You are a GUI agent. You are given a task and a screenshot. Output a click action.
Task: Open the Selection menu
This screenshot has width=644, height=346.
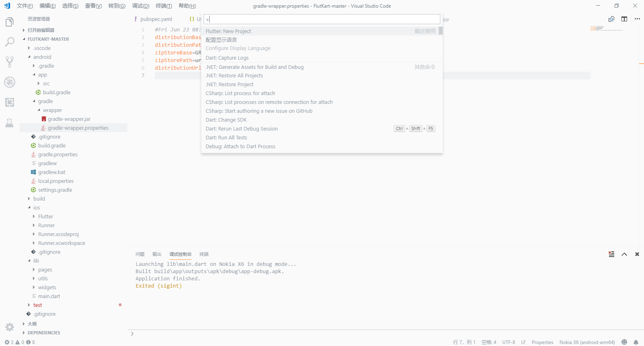tap(70, 6)
